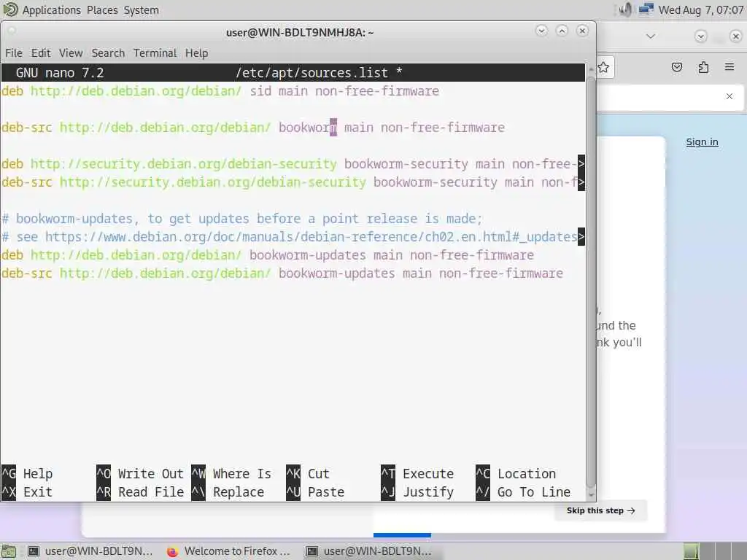Open the Pocket save icon in Firefox
Viewport: 747px width, 560px height.
pyautogui.click(x=676, y=67)
